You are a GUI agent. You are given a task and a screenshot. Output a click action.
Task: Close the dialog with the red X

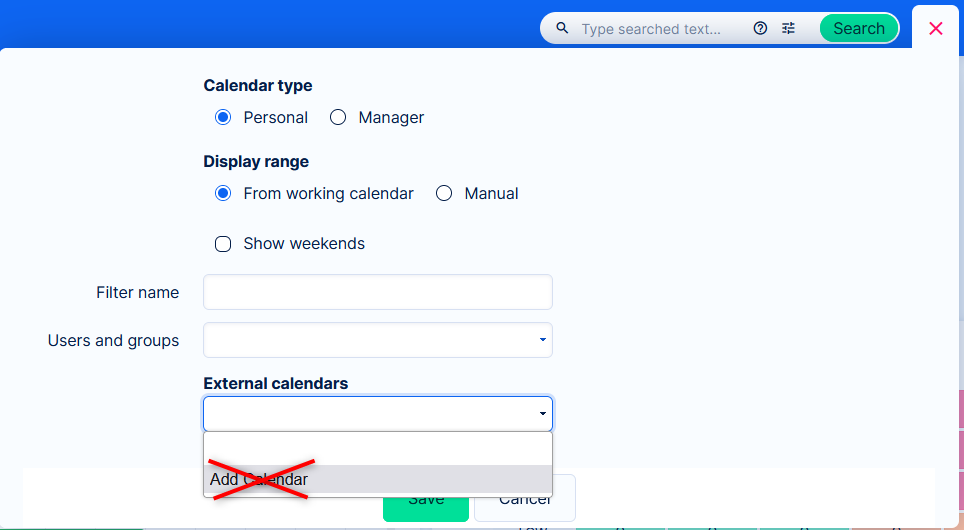click(936, 28)
